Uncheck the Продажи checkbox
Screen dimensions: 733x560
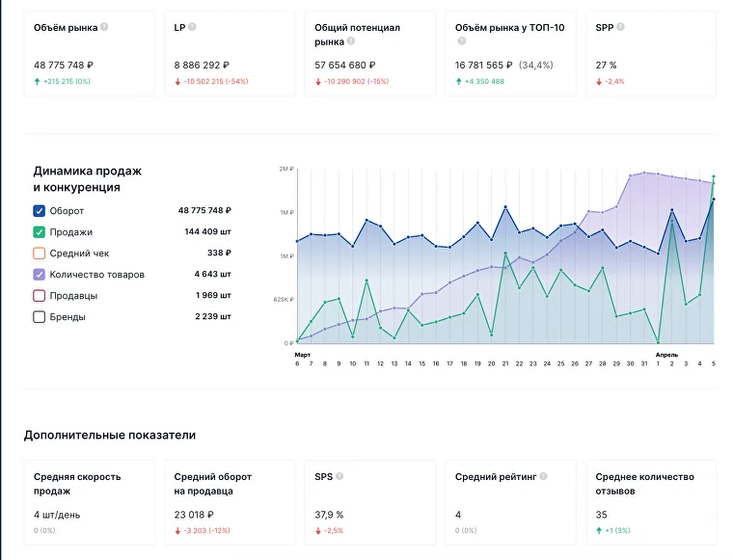tap(40, 232)
